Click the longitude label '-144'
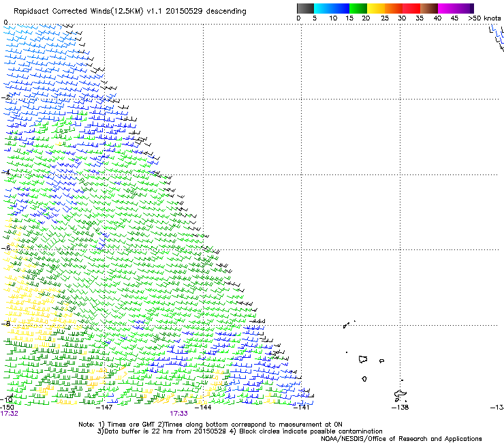Image resolution: width=504 pixels, height=443 pixels. [x=203, y=408]
